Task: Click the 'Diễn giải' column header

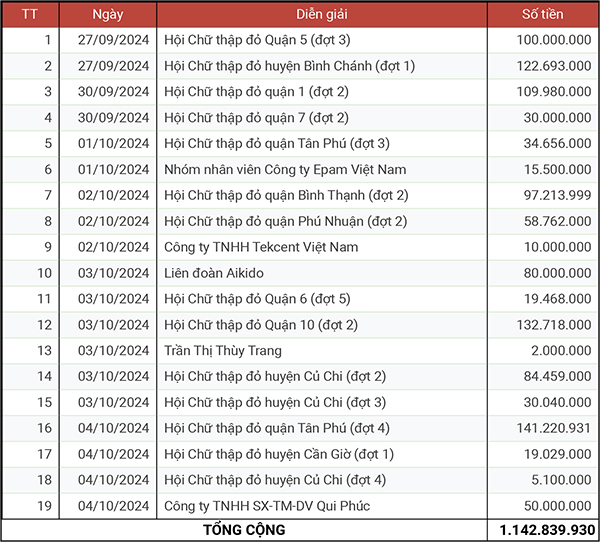Action: [322, 15]
